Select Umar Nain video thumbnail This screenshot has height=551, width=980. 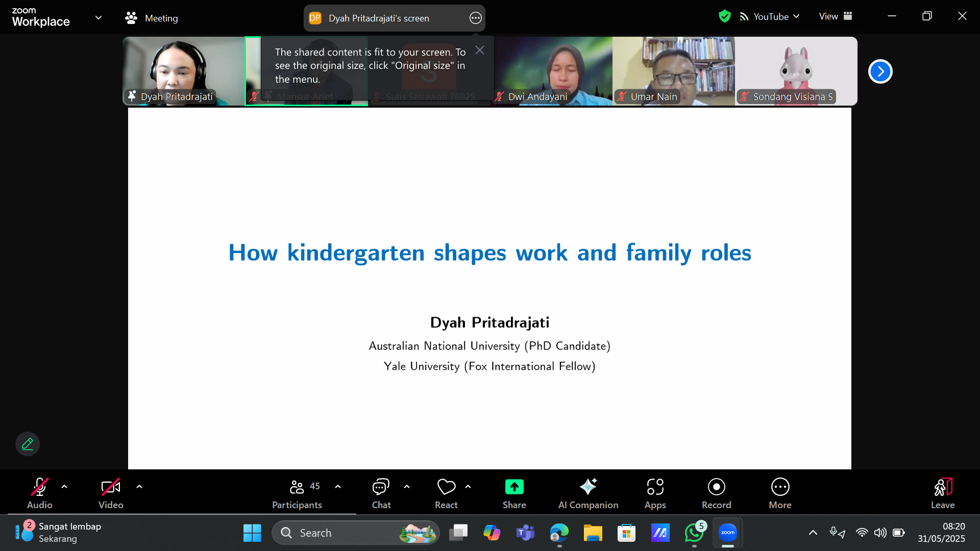(674, 71)
